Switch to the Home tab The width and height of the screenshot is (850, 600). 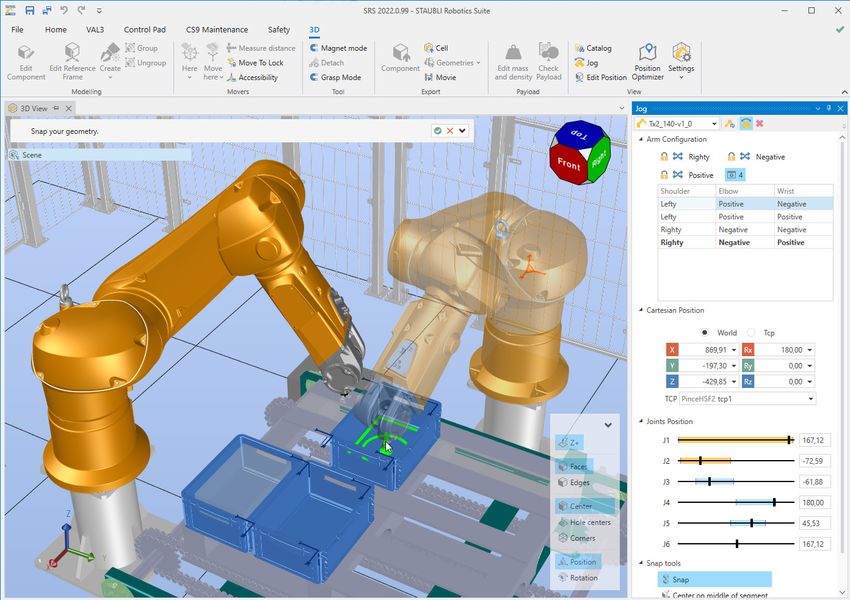56,30
